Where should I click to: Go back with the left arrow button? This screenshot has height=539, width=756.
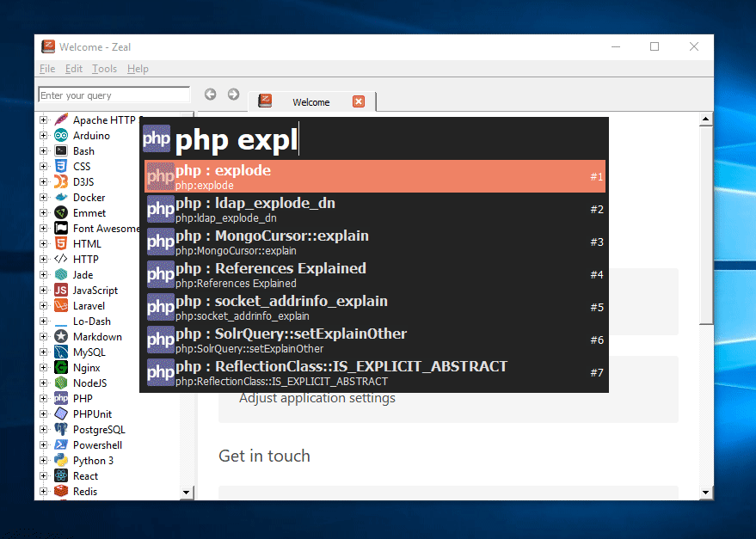click(x=210, y=94)
